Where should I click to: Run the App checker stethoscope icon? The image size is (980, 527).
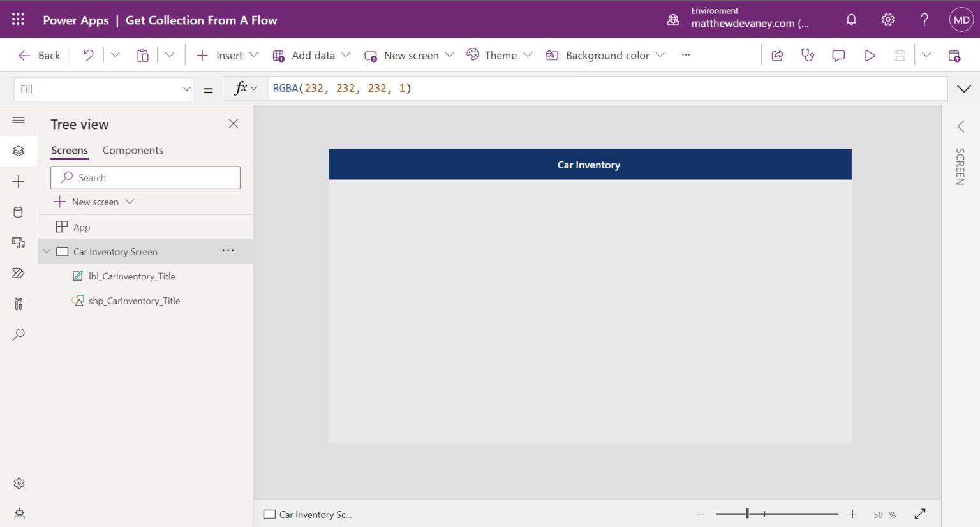[808, 56]
